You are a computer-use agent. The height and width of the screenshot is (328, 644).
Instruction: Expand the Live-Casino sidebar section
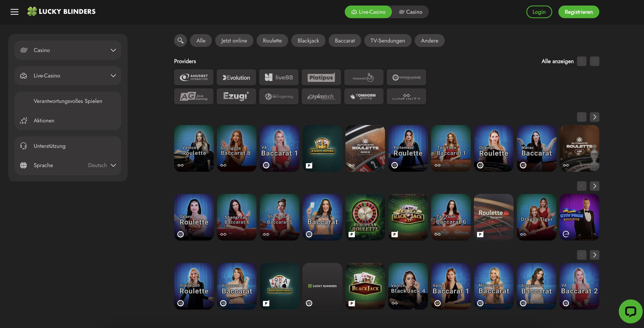pyautogui.click(x=68, y=75)
